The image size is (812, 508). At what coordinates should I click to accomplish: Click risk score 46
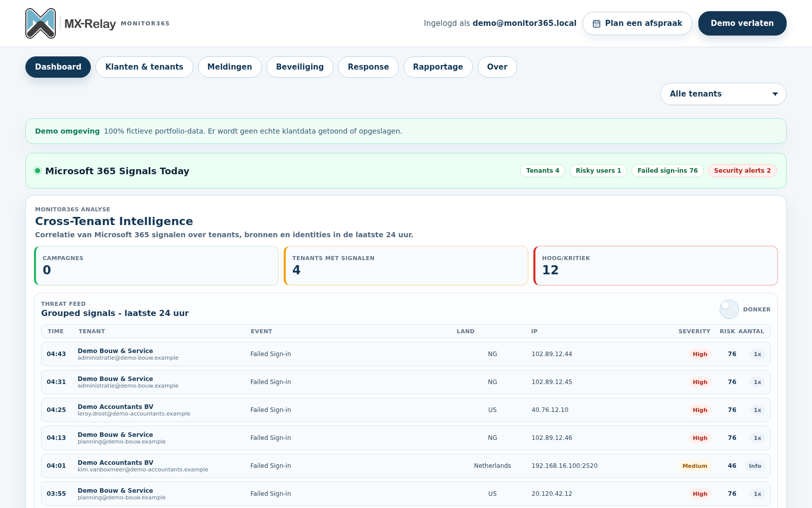click(732, 466)
